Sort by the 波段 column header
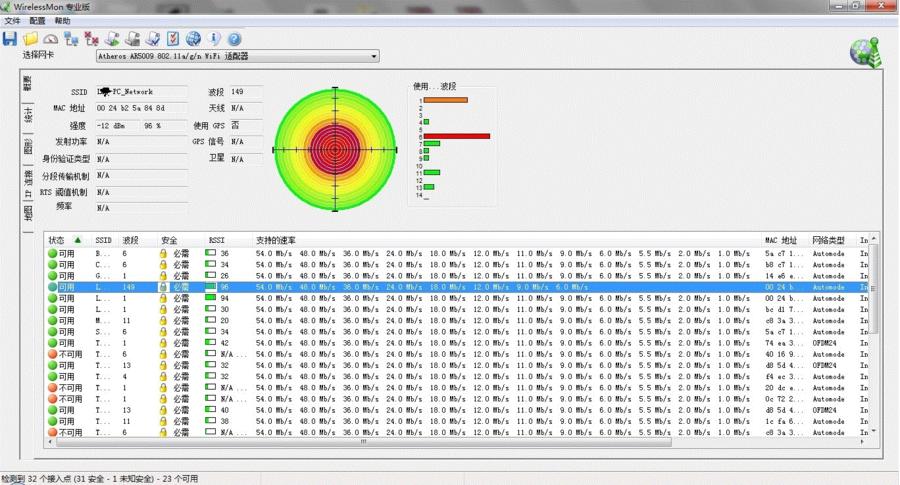This screenshot has width=900, height=485. click(x=137, y=240)
